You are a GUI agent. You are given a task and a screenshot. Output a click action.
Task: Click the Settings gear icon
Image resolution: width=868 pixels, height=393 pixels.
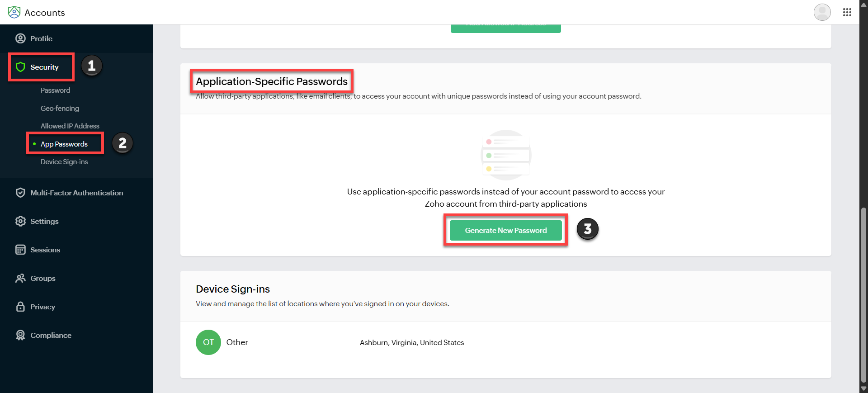click(20, 221)
